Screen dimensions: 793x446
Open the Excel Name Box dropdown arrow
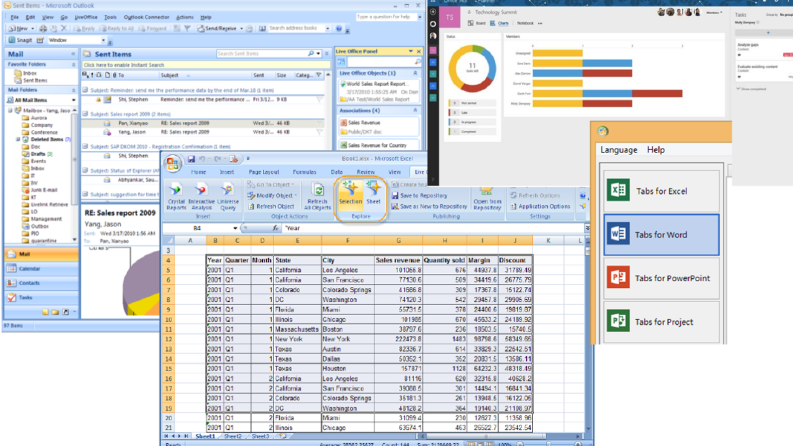click(235, 228)
